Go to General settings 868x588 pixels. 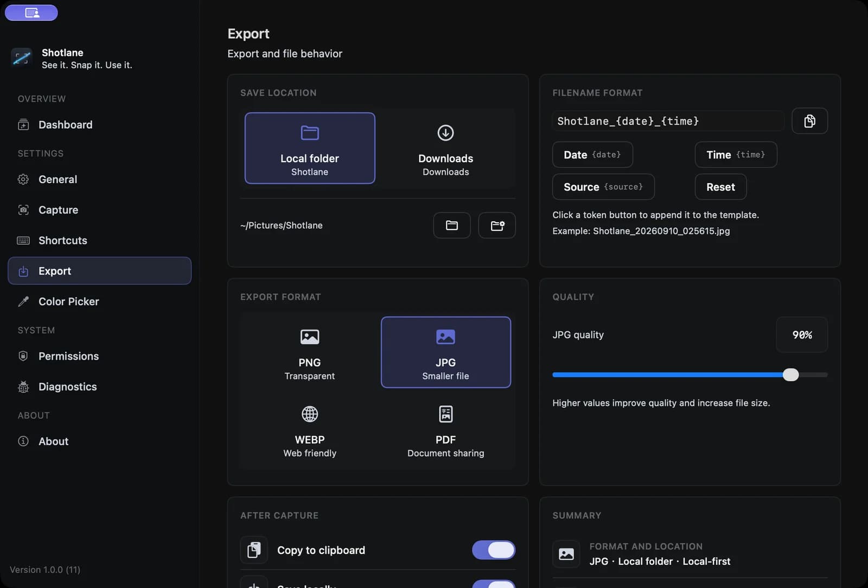point(100,179)
